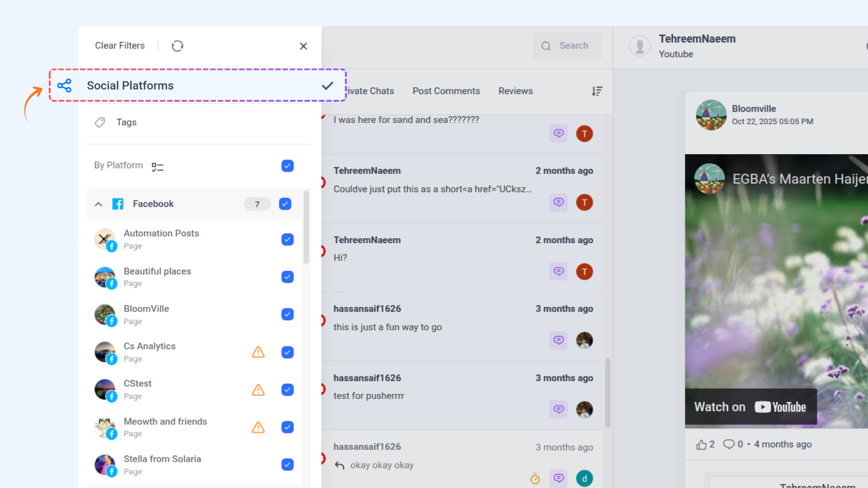Click timer icon on 'okay okay okay' message
This screenshot has width=868, height=488.
[x=535, y=479]
